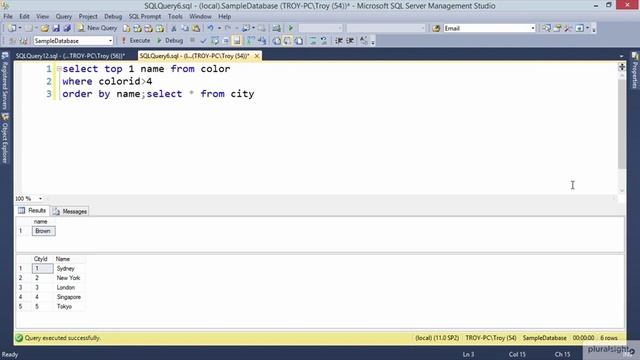Click Display Estimated Execution Plan icon
The height and width of the screenshot is (360, 640).
(x=215, y=41)
